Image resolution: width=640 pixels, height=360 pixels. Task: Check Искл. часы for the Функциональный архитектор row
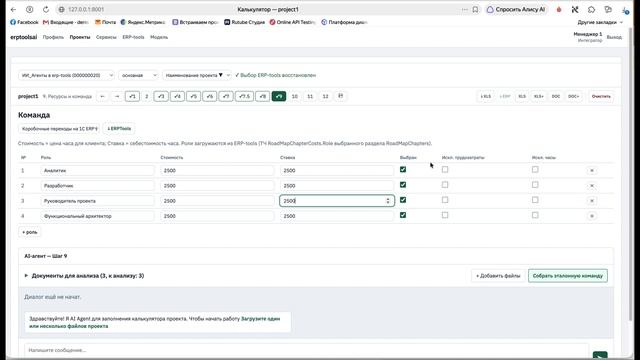535,215
